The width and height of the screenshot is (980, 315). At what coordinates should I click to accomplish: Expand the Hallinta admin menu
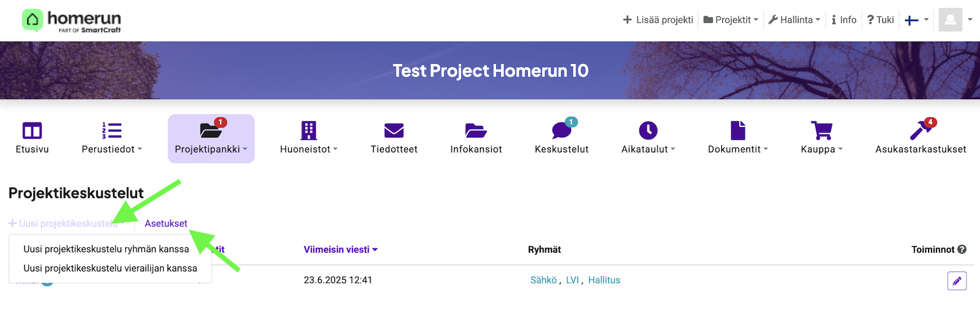point(794,20)
